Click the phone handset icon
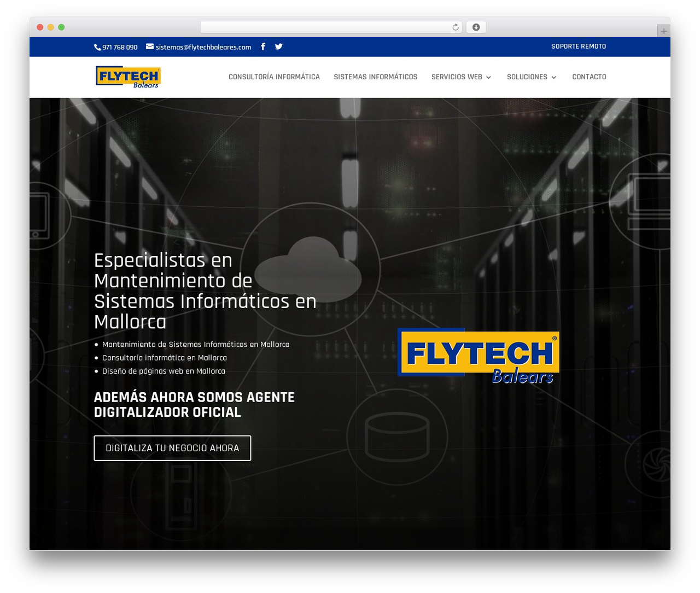The width and height of the screenshot is (700, 593). [97, 48]
